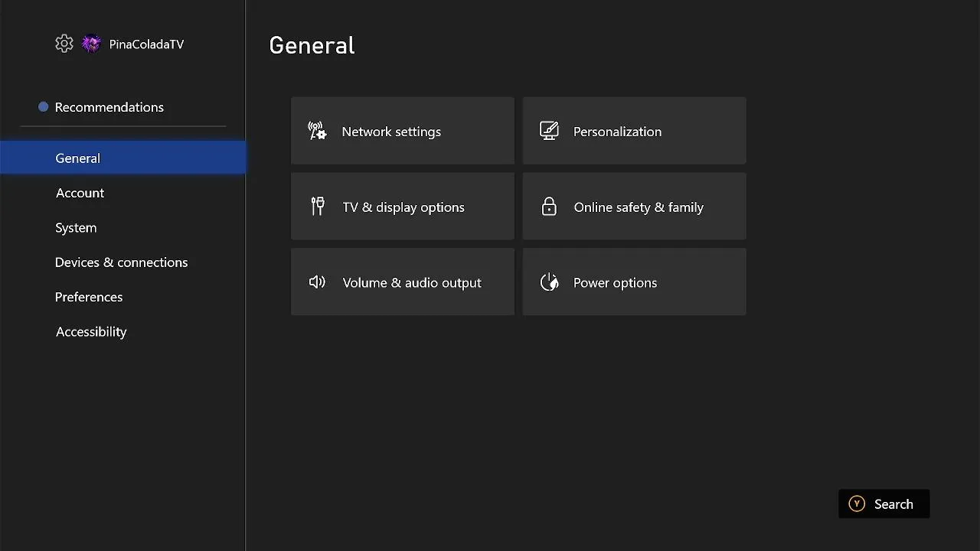Click the Network settings antenna icon
Viewport: 980px width, 551px height.
(x=317, y=131)
